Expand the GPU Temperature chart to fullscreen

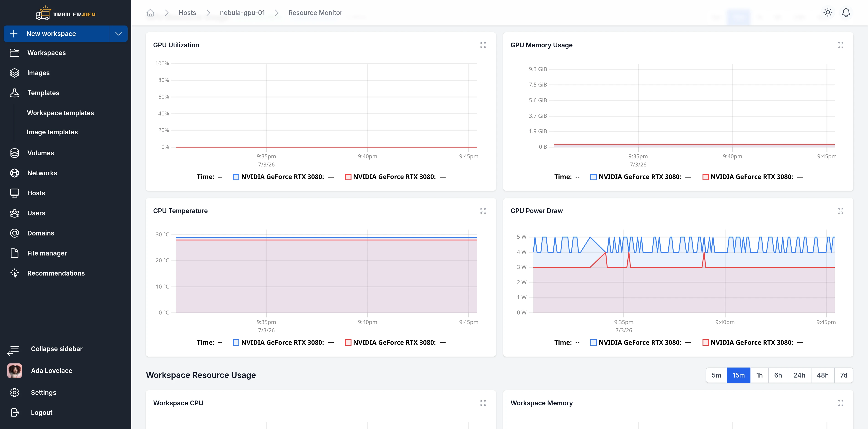483,211
